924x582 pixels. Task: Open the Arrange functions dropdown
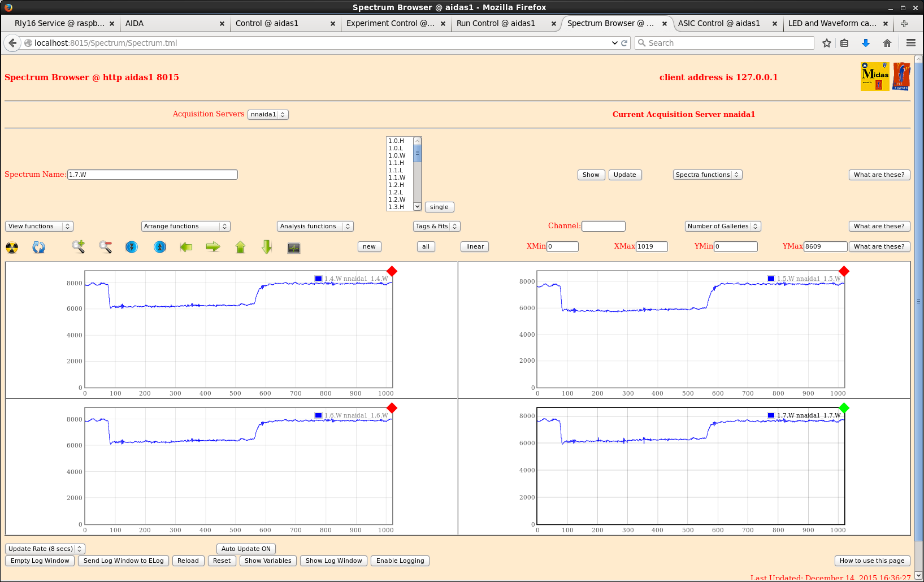185,226
